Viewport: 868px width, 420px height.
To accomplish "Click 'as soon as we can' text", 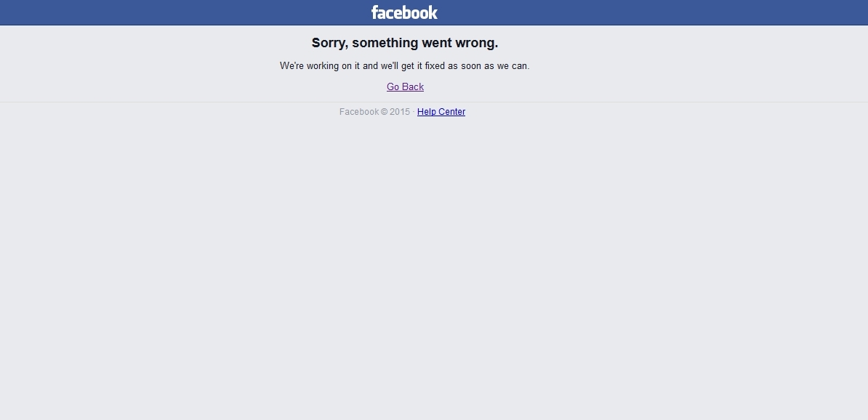I will pos(489,66).
